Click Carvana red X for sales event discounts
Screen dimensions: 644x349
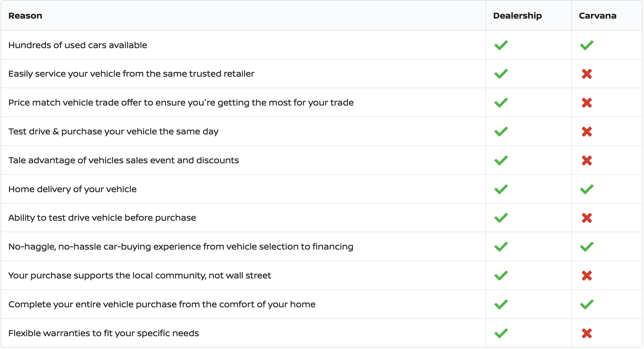(587, 160)
